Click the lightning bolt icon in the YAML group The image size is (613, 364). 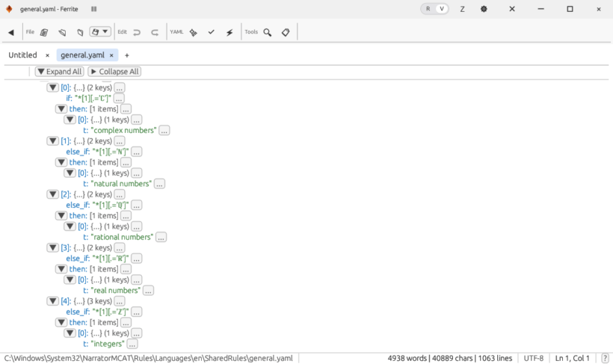point(230,32)
